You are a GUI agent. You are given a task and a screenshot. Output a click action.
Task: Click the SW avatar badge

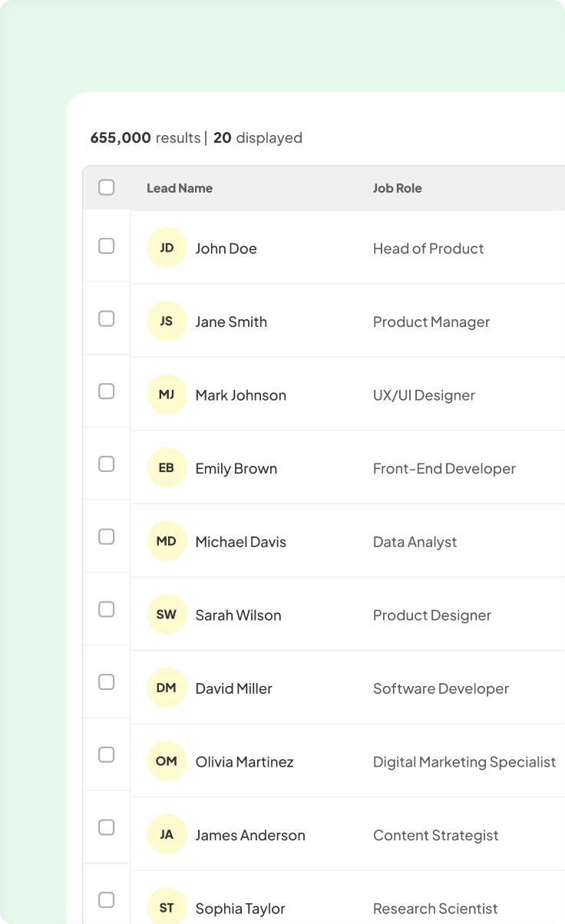(167, 615)
